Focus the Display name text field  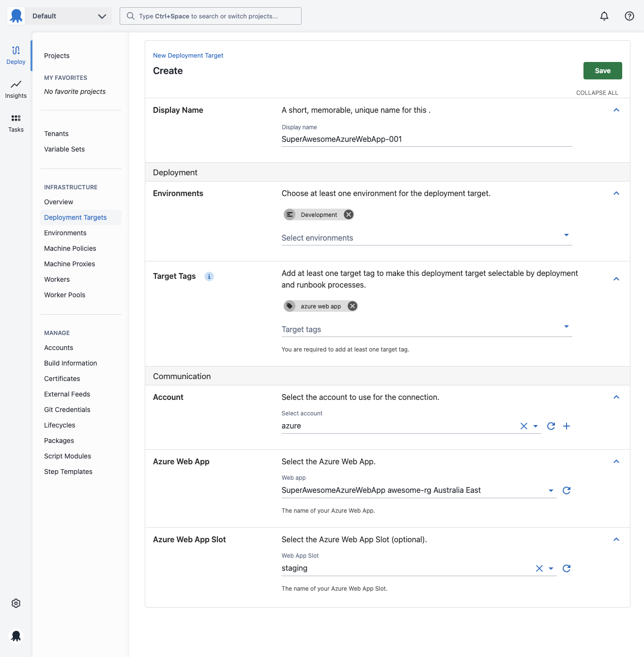coord(427,139)
